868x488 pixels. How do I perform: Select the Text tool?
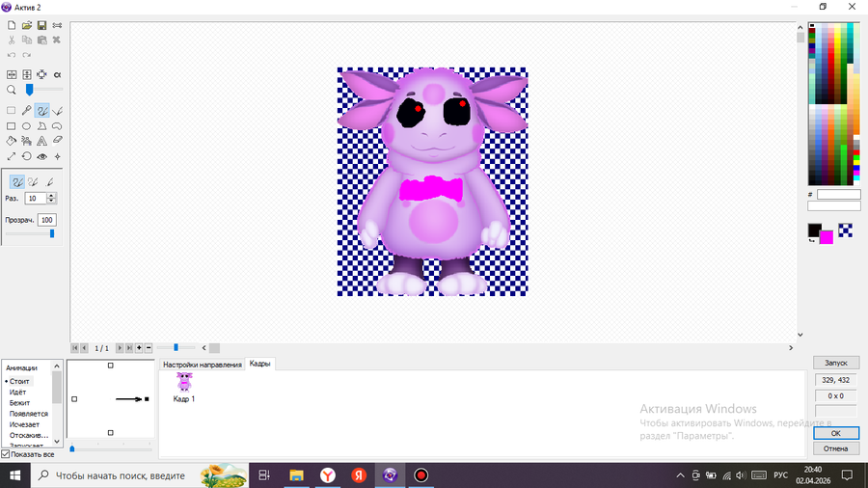coord(42,141)
